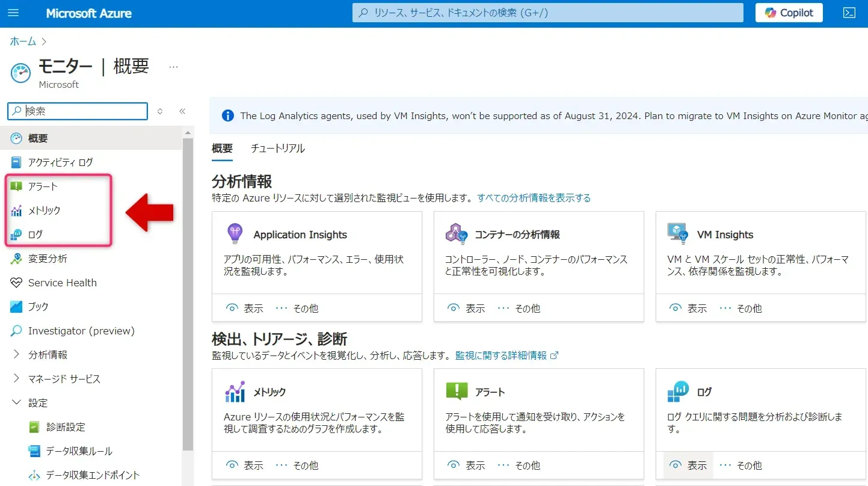This screenshot has width=868, height=486.
Task: Click the VM Insights card icon
Action: click(677, 233)
